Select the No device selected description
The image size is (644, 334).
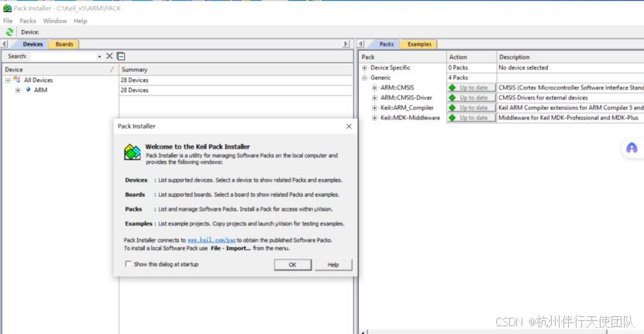pyautogui.click(x=523, y=67)
